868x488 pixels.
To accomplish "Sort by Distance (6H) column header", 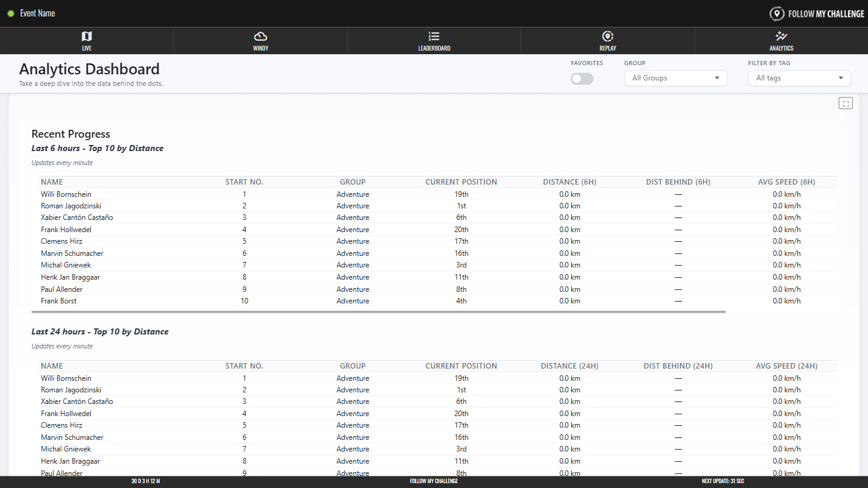I will pyautogui.click(x=569, y=182).
